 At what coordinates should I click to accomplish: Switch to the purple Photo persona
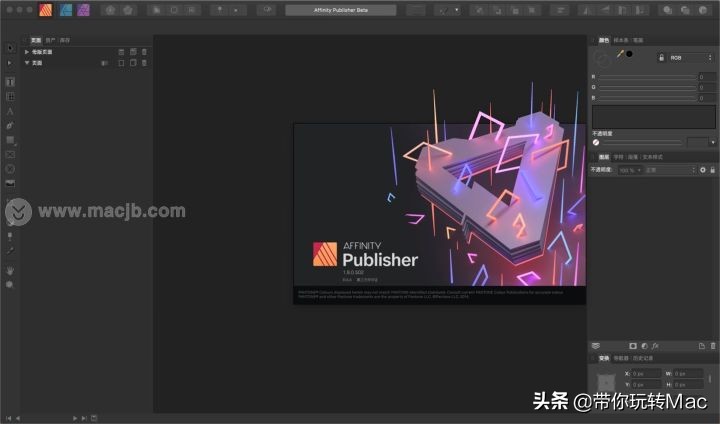(83, 10)
